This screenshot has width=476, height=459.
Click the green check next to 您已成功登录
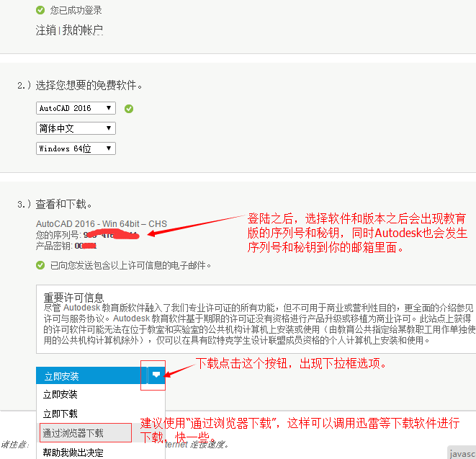(40, 10)
